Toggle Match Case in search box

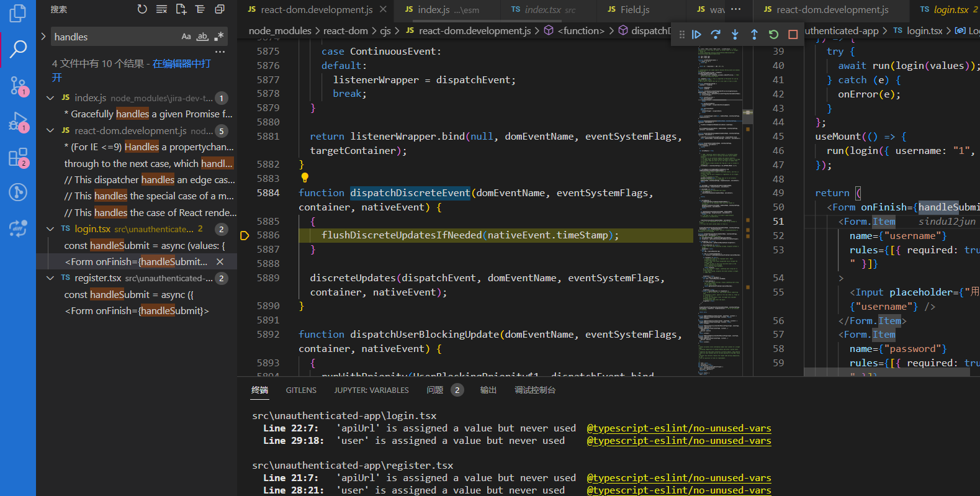[186, 37]
